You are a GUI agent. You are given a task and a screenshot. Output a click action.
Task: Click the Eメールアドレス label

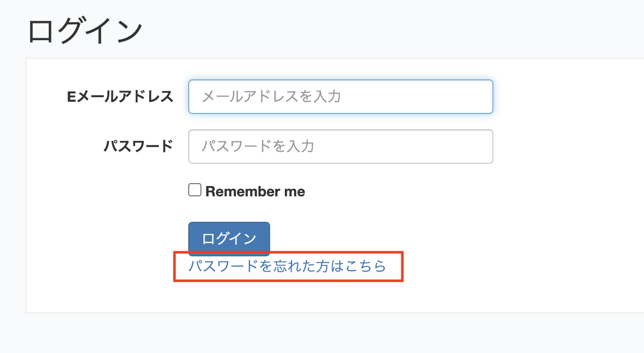coord(121,97)
